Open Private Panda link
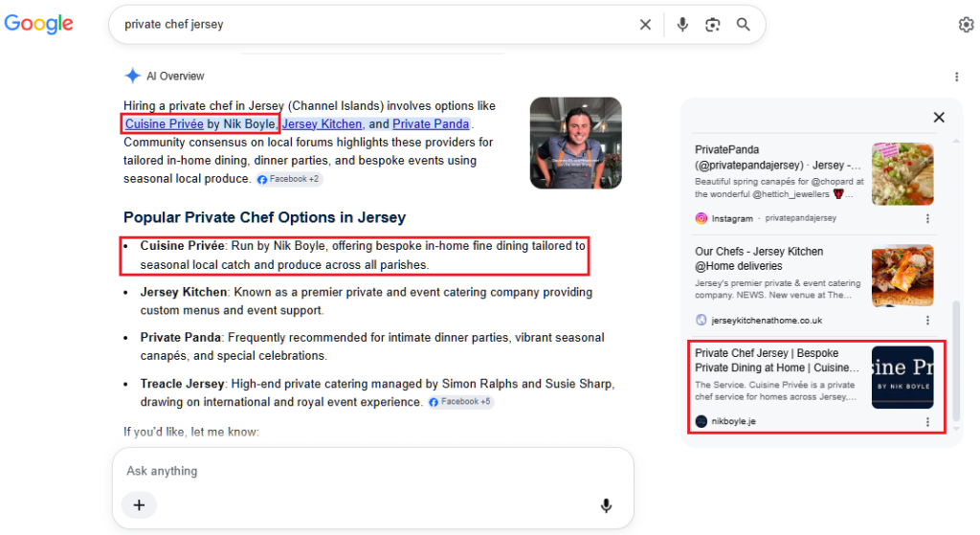The height and width of the screenshot is (535, 980). point(431,123)
